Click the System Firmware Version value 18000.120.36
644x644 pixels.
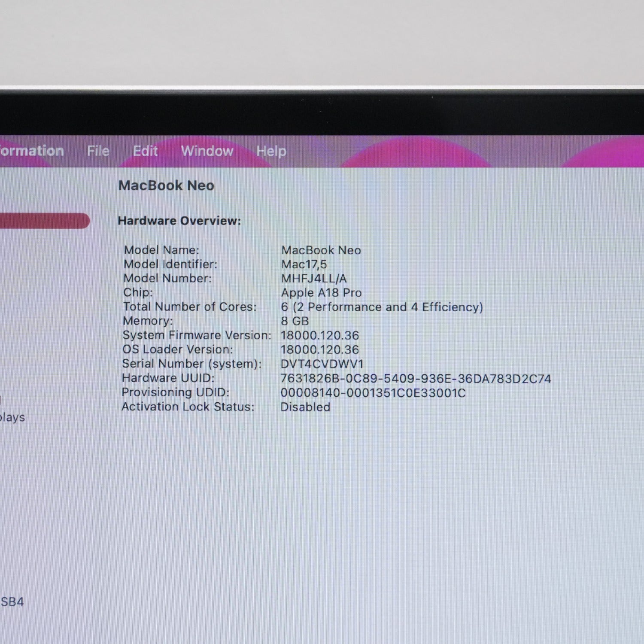pyautogui.click(x=320, y=335)
